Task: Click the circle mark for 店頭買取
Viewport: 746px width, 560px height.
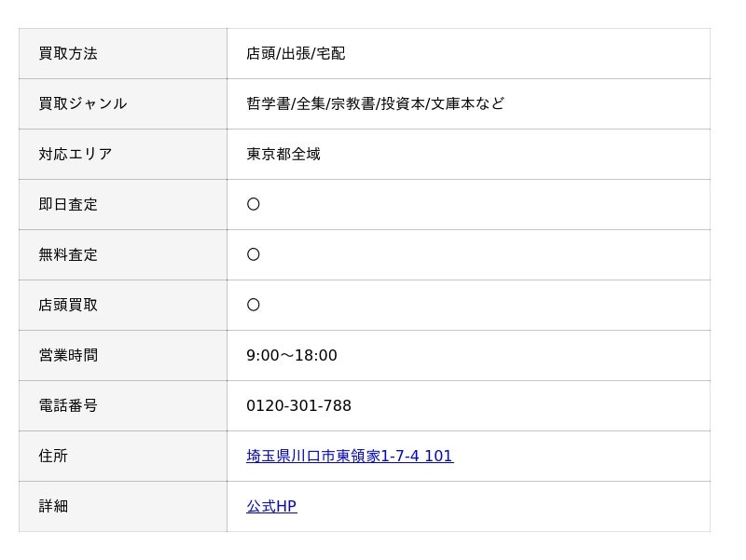Action: point(254,306)
